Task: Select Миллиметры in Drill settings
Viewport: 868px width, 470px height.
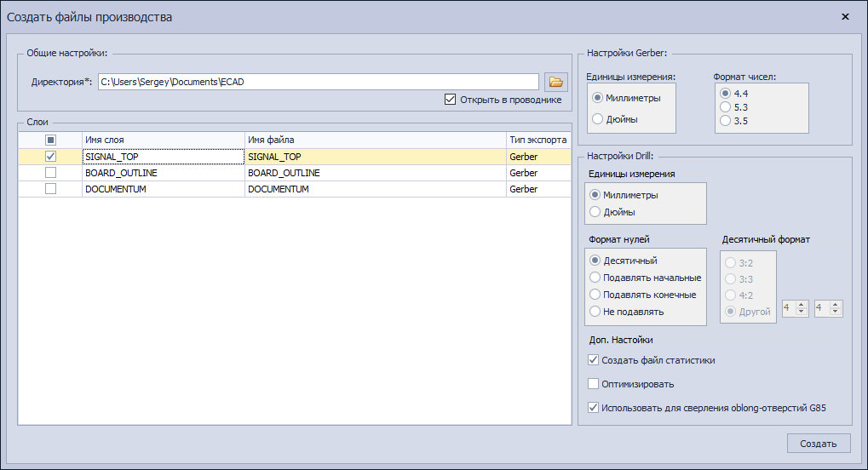Action: click(x=595, y=195)
